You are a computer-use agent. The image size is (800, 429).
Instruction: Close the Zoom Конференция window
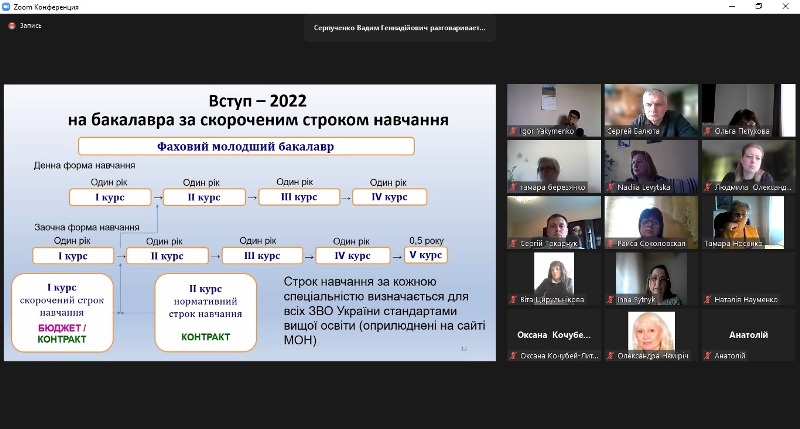[x=786, y=7]
